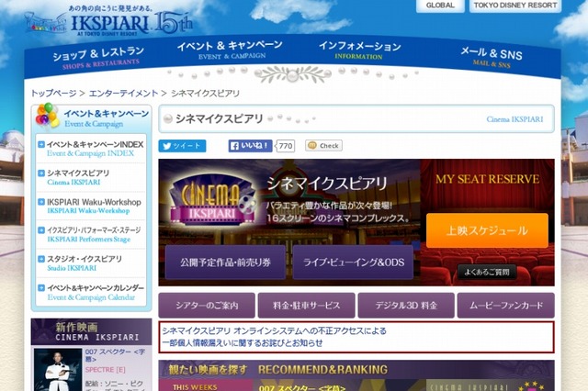The image size is (588, 391).
Task: Open 公開予定作品・前売り券 button
Action: (225, 263)
